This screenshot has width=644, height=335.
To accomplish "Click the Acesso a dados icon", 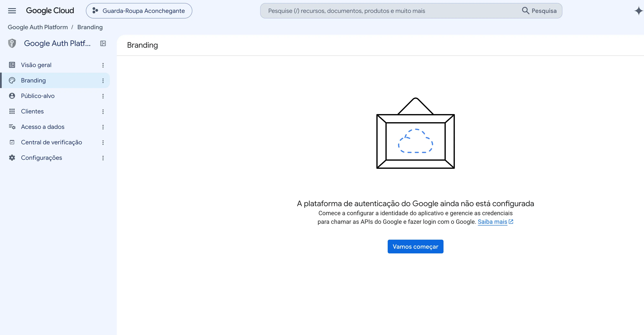I will pyautogui.click(x=12, y=127).
